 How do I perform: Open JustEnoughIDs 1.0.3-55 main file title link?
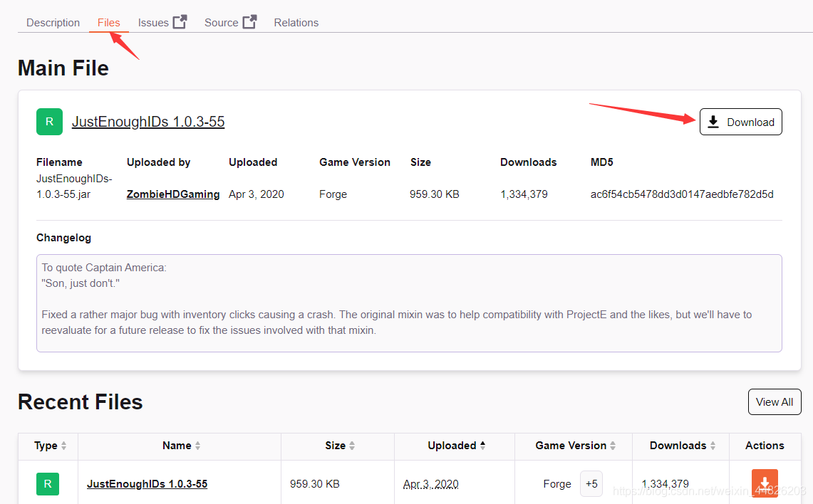(147, 122)
